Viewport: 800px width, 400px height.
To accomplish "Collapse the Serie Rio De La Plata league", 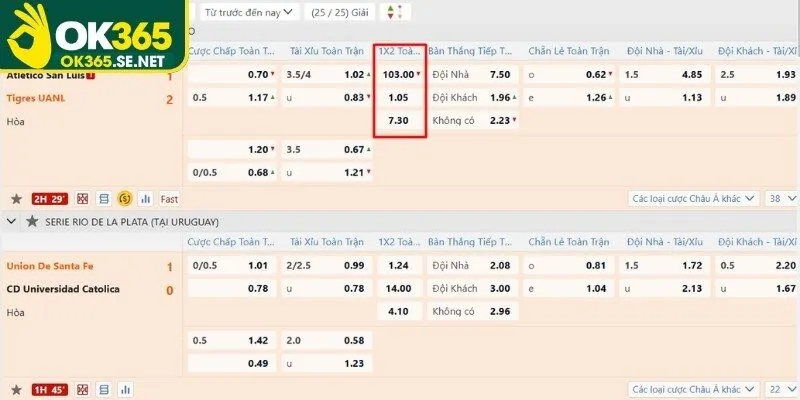I will click(11, 221).
